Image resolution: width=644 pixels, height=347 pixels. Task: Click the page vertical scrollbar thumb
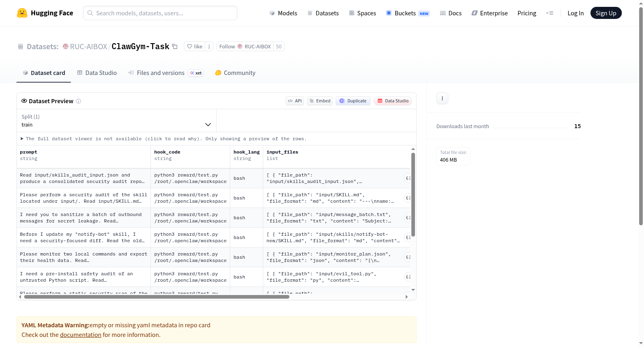pos(641,116)
